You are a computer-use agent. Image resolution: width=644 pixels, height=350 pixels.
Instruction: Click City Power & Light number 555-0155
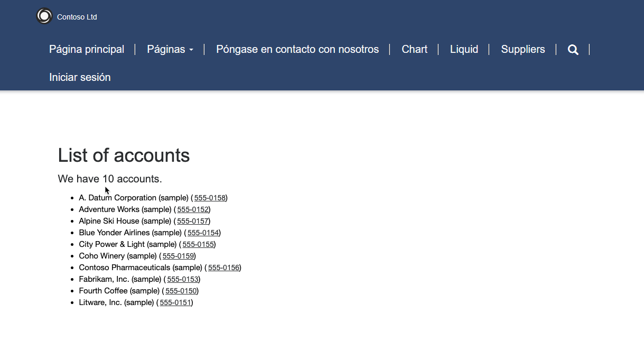pyautogui.click(x=199, y=244)
